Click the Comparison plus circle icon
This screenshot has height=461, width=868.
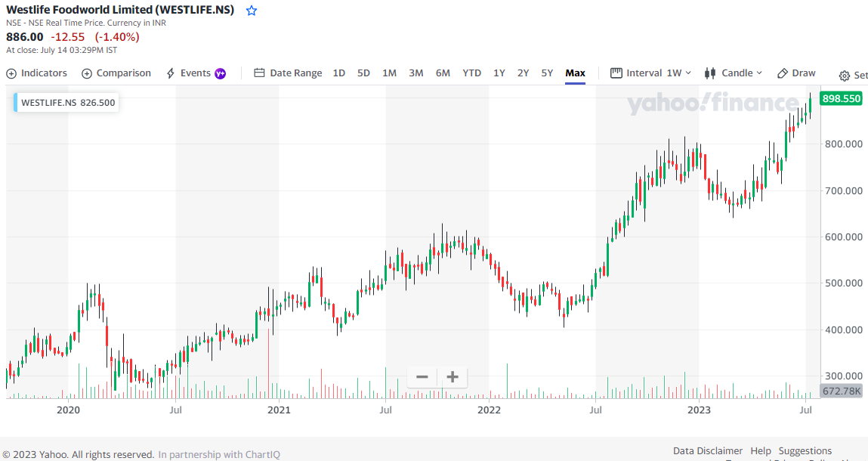(86, 74)
